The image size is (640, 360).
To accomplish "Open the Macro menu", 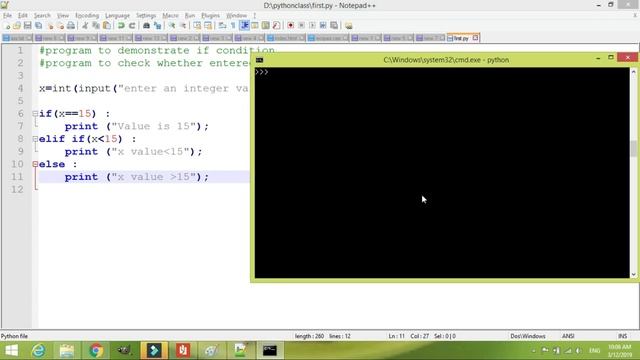I will point(170,16).
